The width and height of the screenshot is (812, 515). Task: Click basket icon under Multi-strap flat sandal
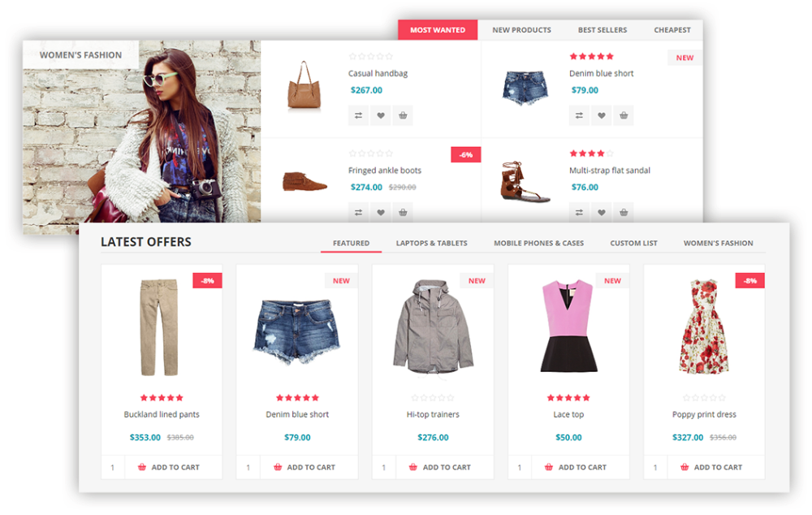pos(623,213)
